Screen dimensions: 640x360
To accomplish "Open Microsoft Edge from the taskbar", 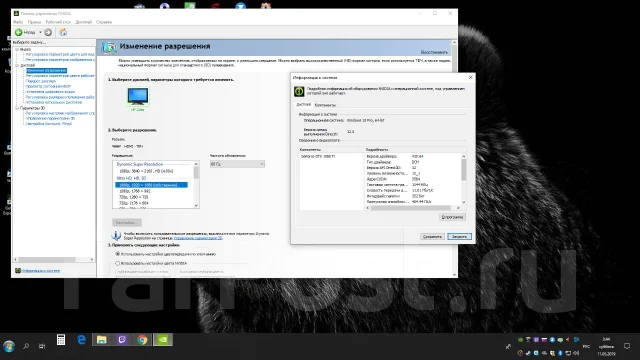I will [82, 340].
